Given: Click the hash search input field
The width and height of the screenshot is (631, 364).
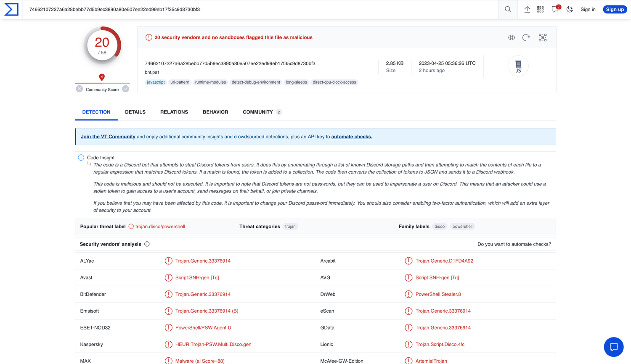Looking at the screenshot, I should (x=261, y=9).
